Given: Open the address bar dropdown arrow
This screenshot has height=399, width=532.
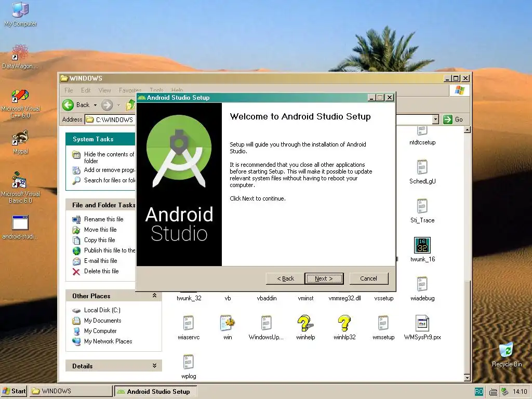Looking at the screenshot, I should [x=436, y=119].
